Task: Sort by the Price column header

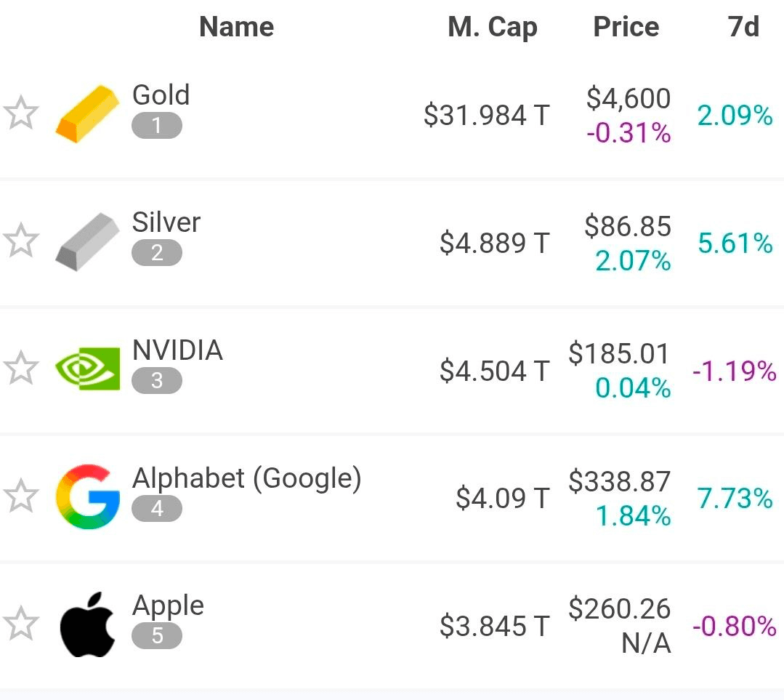Action: [x=626, y=27]
